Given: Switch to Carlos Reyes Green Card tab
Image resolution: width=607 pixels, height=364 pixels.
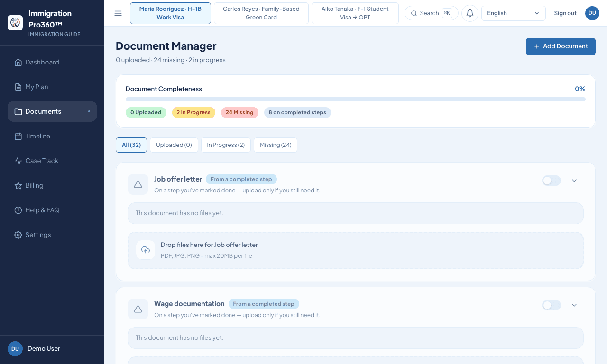Looking at the screenshot, I should 261,13.
